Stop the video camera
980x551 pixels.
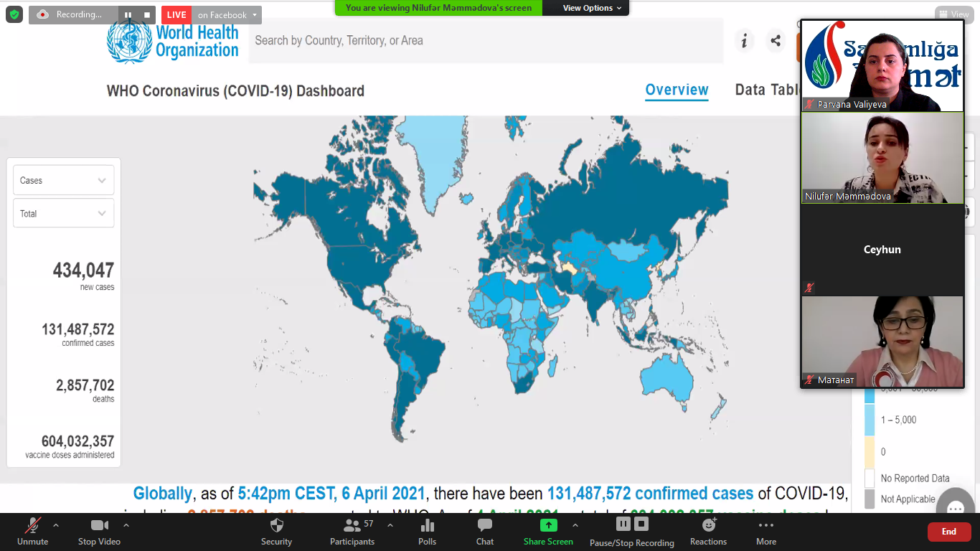coord(99,532)
